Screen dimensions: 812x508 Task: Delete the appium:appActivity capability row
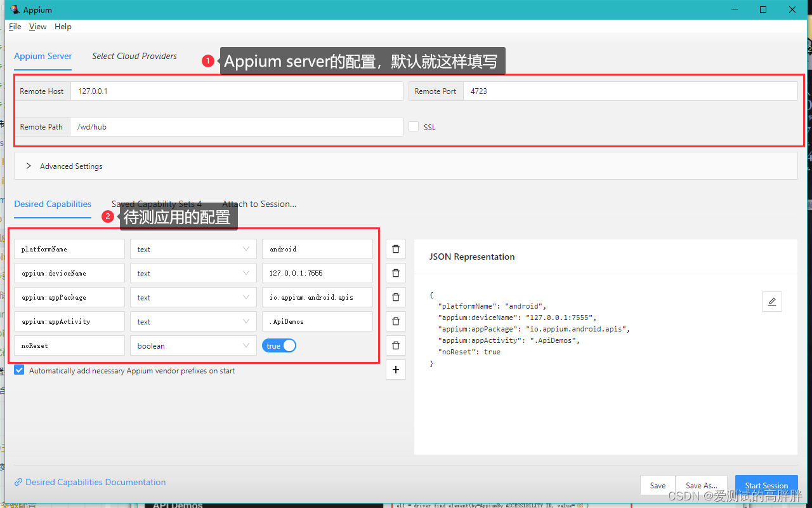[x=396, y=321]
